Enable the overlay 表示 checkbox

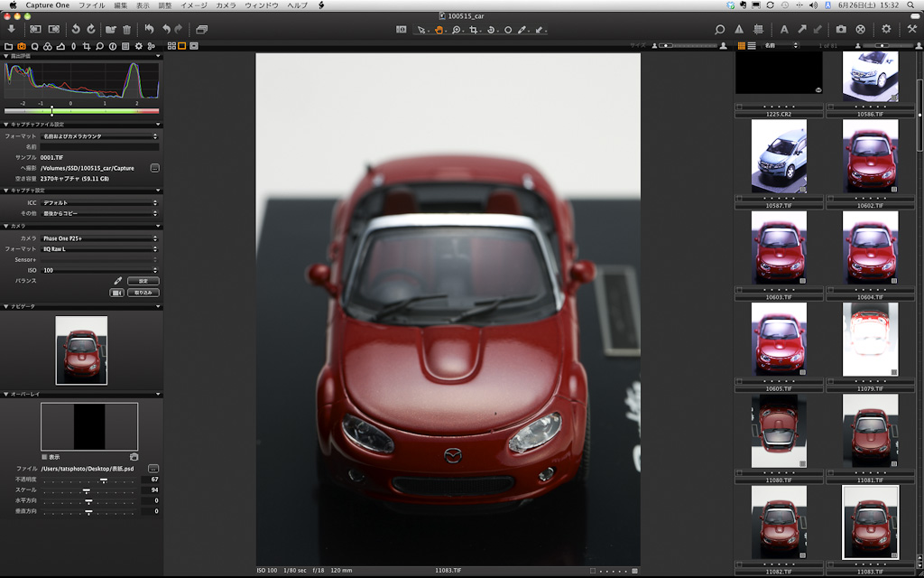(44, 457)
